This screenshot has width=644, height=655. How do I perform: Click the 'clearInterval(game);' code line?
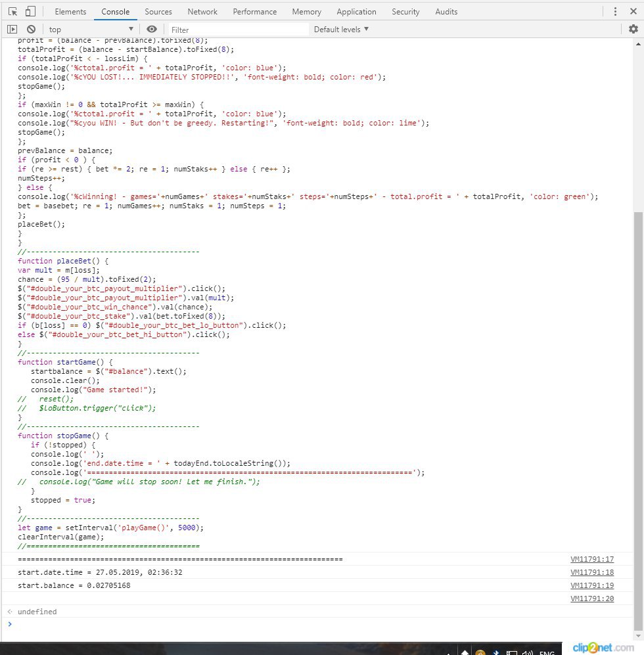[x=60, y=537]
